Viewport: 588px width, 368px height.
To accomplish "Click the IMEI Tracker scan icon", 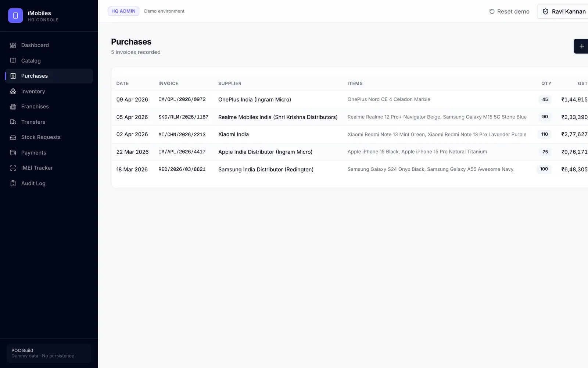I will pos(13,168).
